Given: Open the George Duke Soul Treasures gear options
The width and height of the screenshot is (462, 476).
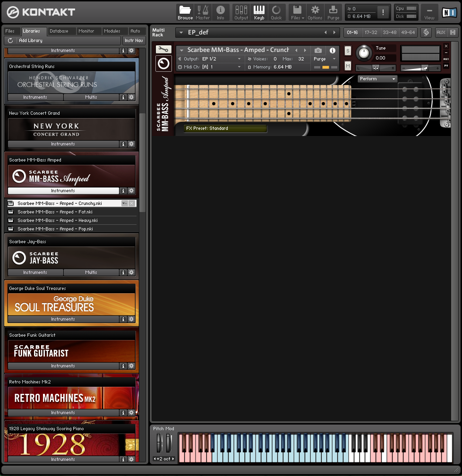Looking at the screenshot, I should tap(131, 319).
